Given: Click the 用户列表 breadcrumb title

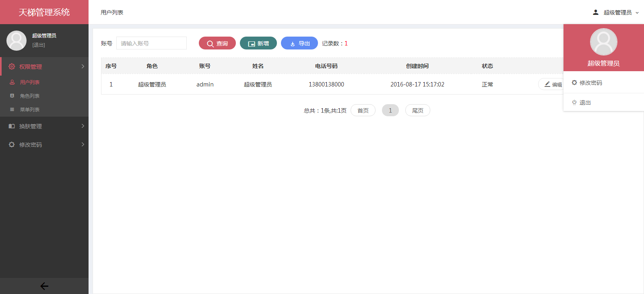Looking at the screenshot, I should [112, 12].
